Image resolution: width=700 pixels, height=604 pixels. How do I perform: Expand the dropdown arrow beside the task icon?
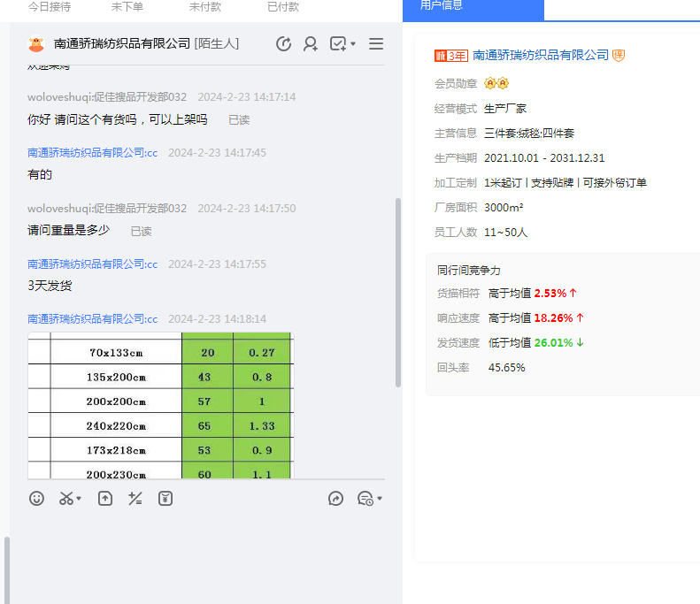(x=353, y=44)
